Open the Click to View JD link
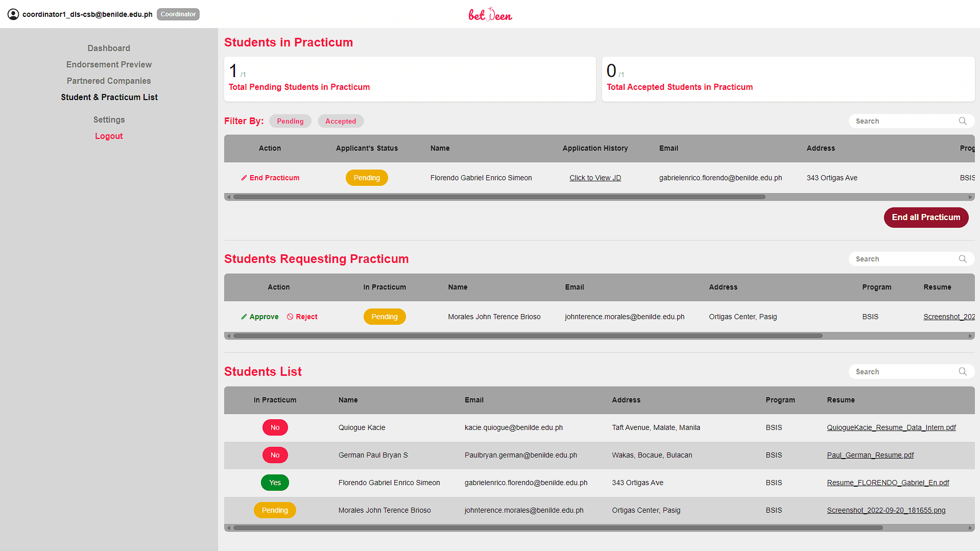980x551 pixels. [595, 178]
